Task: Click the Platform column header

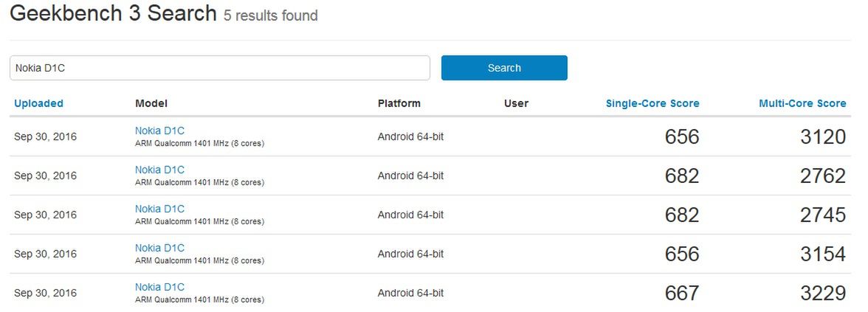Action: coord(399,103)
